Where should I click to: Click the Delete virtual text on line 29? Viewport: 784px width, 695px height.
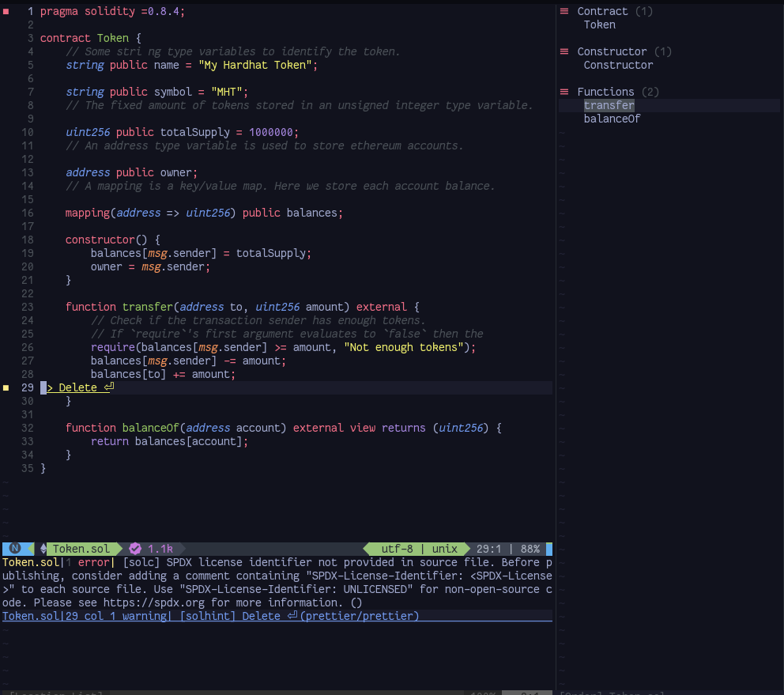[77, 387]
